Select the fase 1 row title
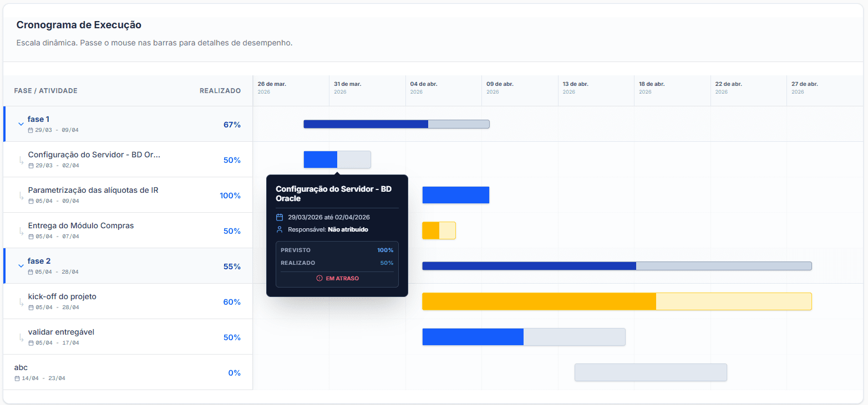Image resolution: width=868 pixels, height=405 pixels. click(x=39, y=119)
